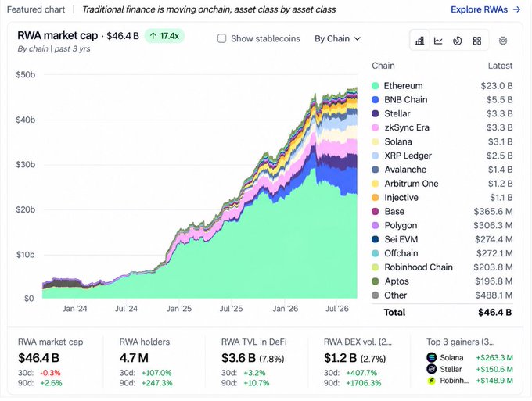This screenshot has width=532, height=401.
Task: Click the Stellar legend color dot
Action: [x=375, y=113]
